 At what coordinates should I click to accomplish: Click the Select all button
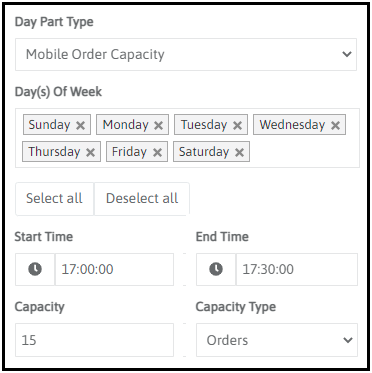point(54,198)
